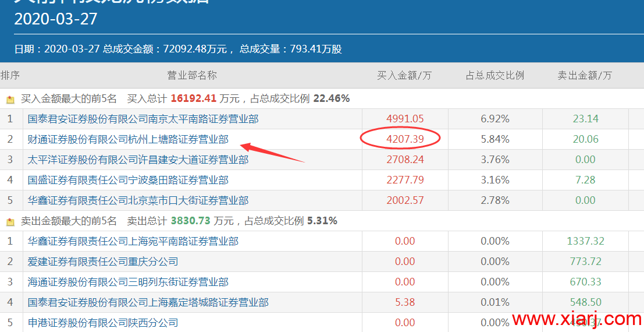Click buy total 16192.41

(194, 99)
